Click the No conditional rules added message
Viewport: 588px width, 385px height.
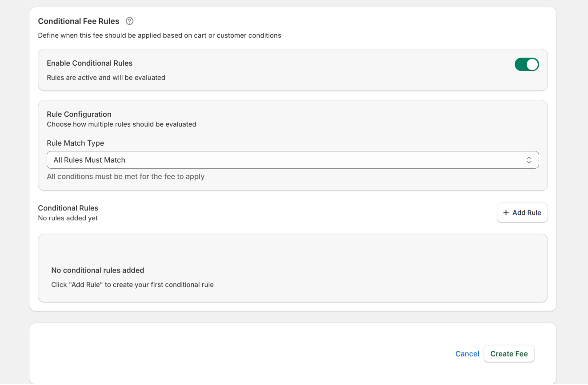[x=97, y=270]
